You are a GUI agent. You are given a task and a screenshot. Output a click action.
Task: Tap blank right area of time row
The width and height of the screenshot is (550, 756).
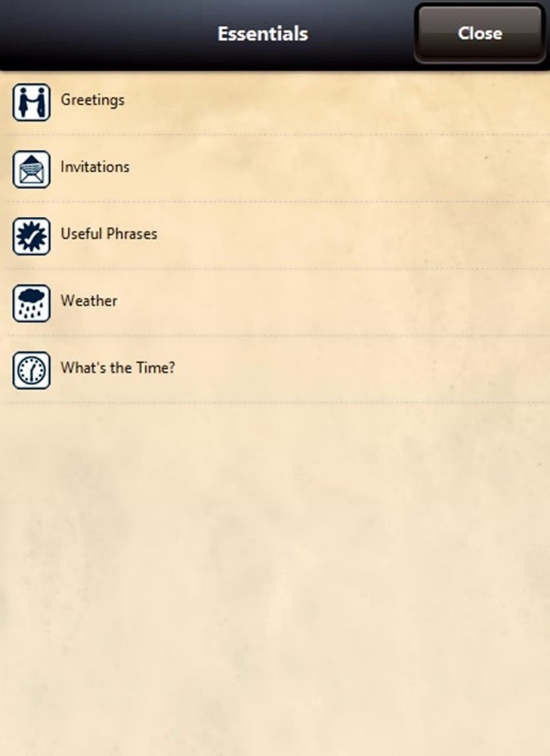click(x=378, y=370)
